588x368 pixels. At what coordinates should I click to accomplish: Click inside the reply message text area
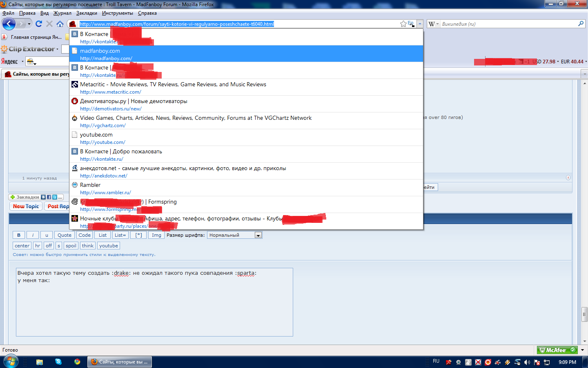[x=154, y=302]
